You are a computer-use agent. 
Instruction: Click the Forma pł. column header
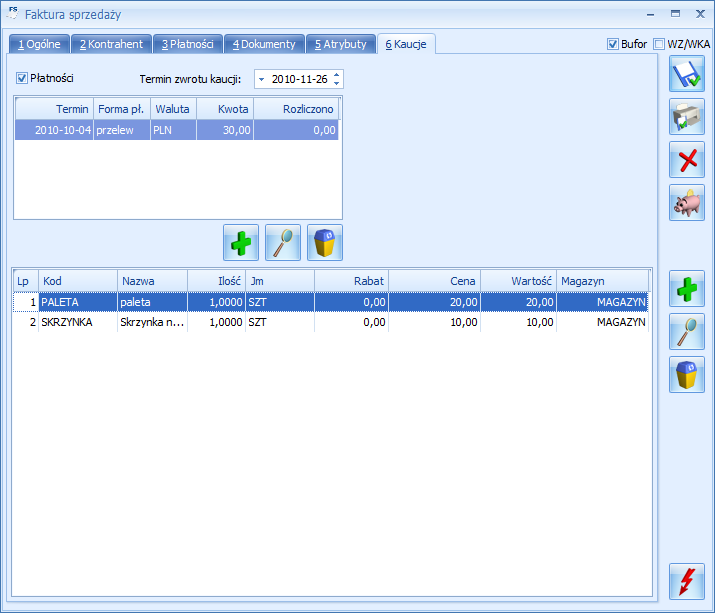pos(122,109)
